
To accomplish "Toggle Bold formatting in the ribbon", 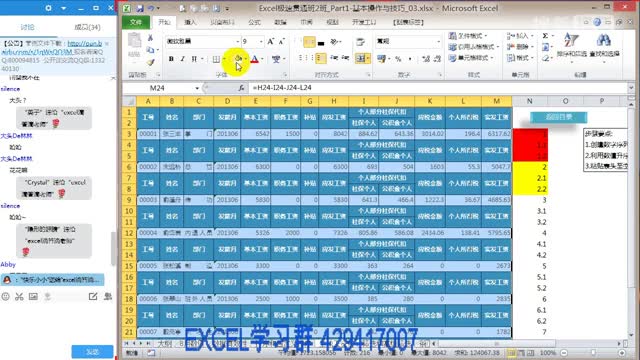I will pos(171,59).
